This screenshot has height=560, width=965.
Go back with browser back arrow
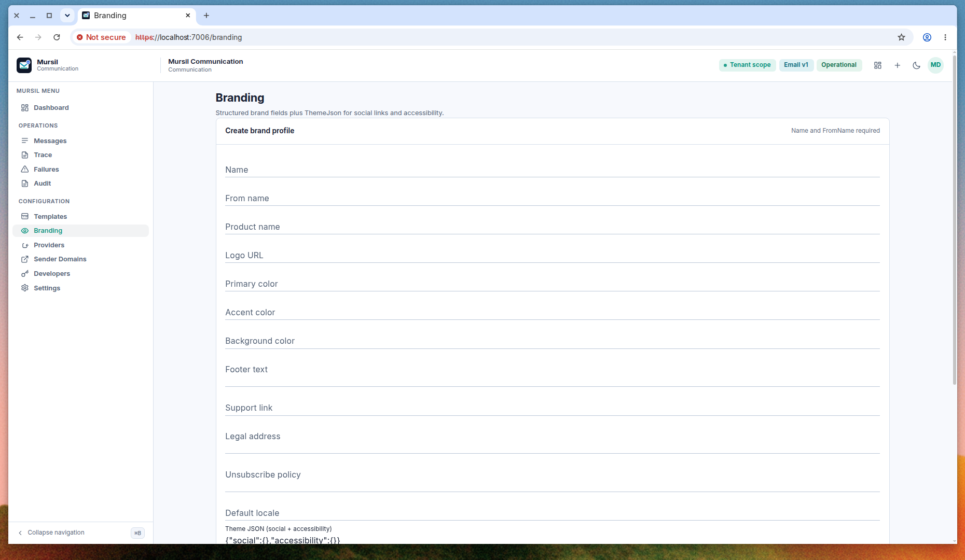(20, 37)
